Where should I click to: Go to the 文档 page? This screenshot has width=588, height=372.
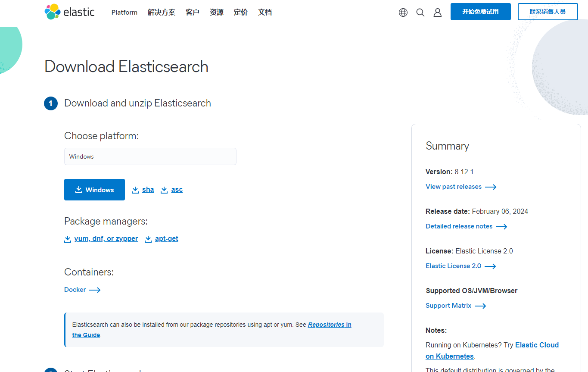[x=265, y=13]
